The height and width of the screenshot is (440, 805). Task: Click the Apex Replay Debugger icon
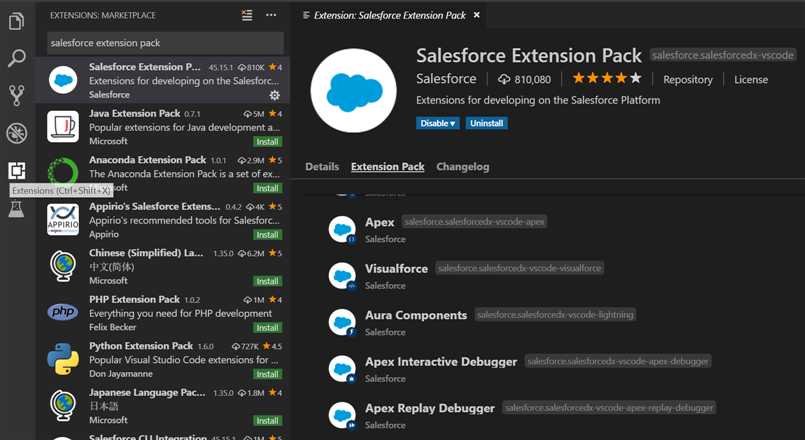click(342, 415)
